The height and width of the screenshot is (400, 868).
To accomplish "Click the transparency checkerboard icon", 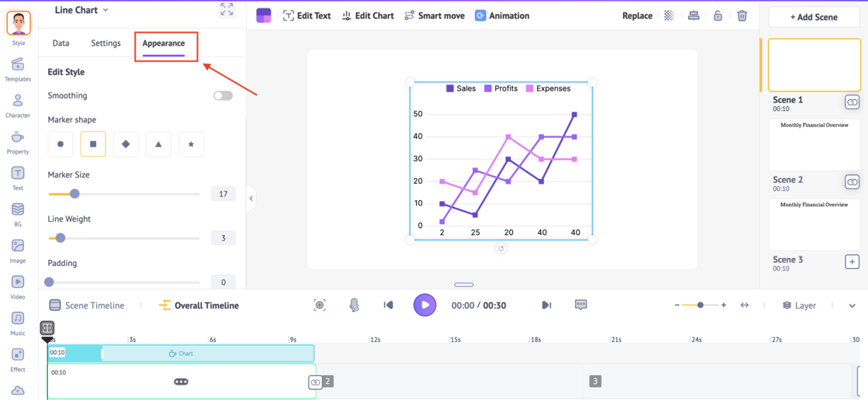I will (x=669, y=16).
